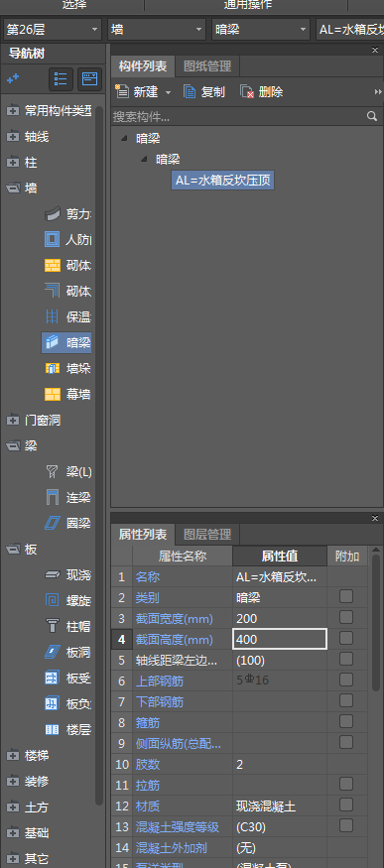Select the 板受 slab rebar icon
This screenshot has width=384, height=868.
coord(52,678)
